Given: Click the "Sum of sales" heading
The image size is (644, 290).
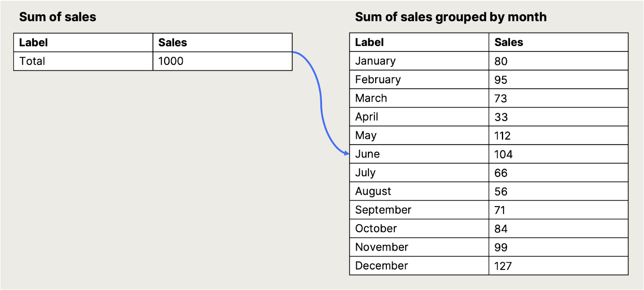Looking at the screenshot, I should 58,17.
